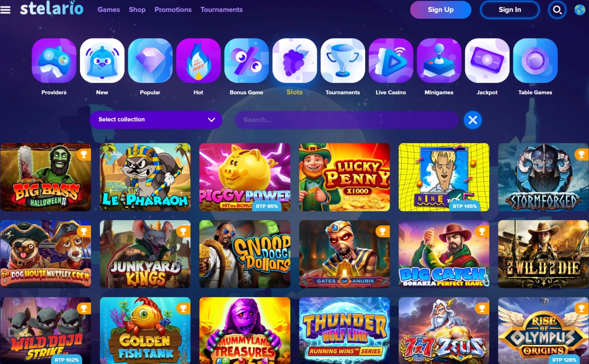
Task: Open the Live Casino category icon
Action: tap(391, 61)
